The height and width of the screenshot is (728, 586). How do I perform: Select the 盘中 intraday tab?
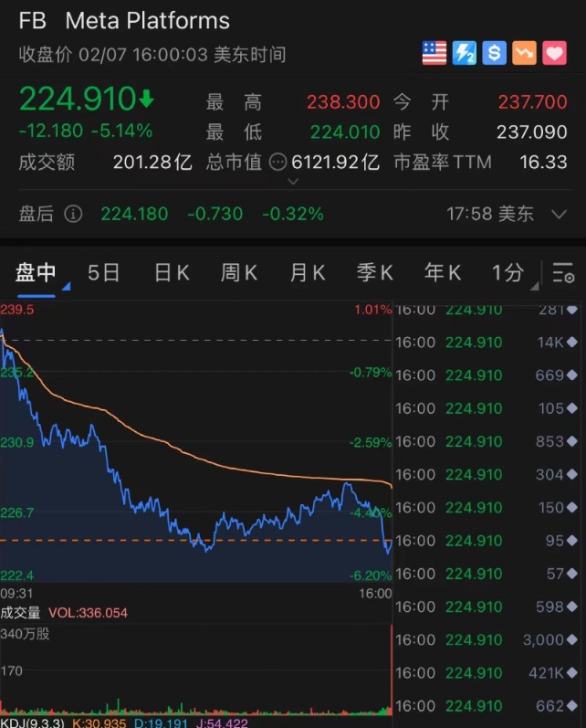[x=36, y=272]
